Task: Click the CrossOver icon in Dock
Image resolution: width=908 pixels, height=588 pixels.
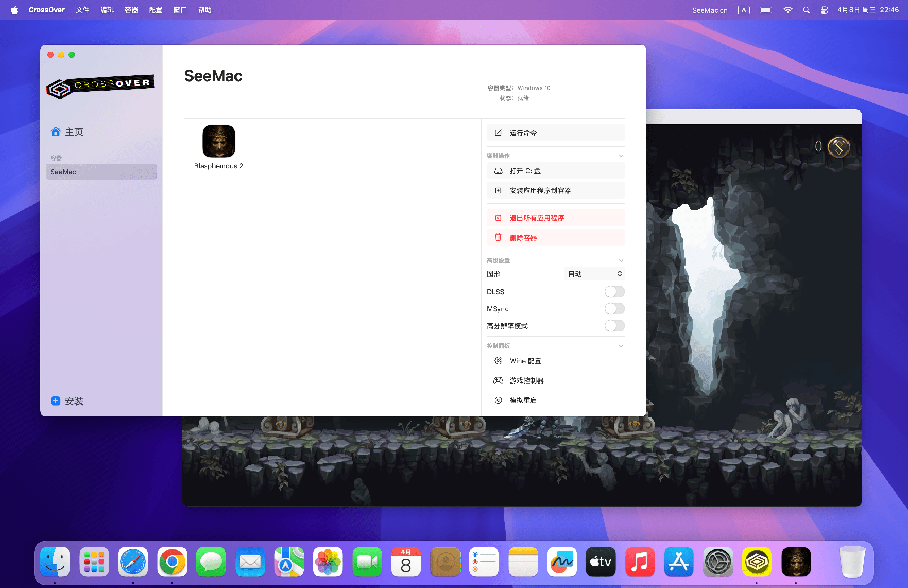Action: click(757, 562)
